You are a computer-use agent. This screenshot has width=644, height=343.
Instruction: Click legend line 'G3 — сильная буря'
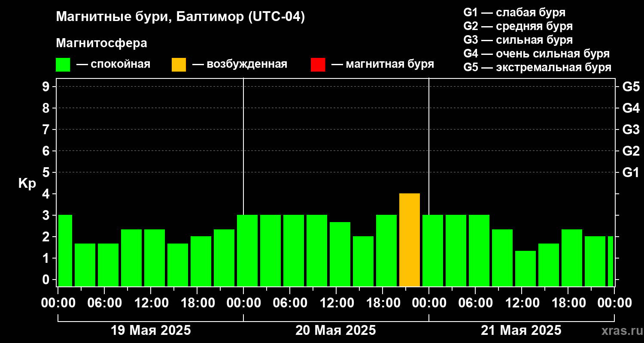click(x=518, y=40)
